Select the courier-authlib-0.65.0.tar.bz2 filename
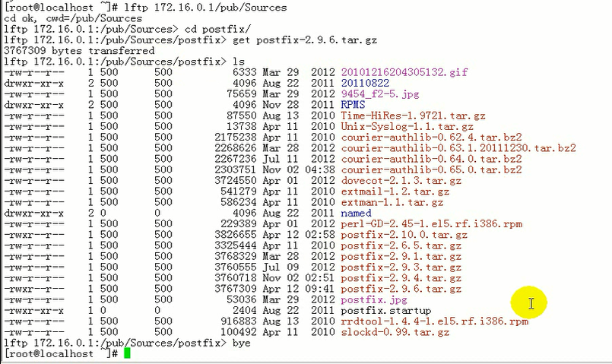The image size is (612, 364). (x=431, y=169)
